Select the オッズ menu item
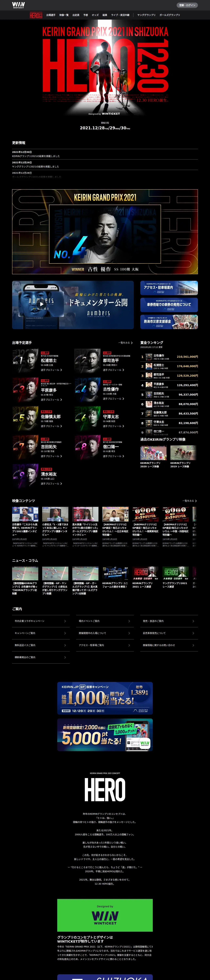This screenshot has width=210, height=980. pos(95,15)
